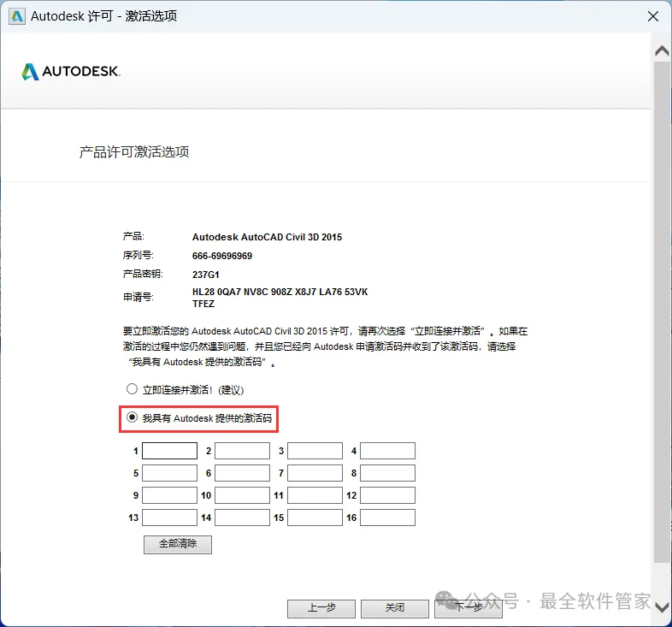Click activation code field 11
The height and width of the screenshot is (627, 672).
[315, 495]
